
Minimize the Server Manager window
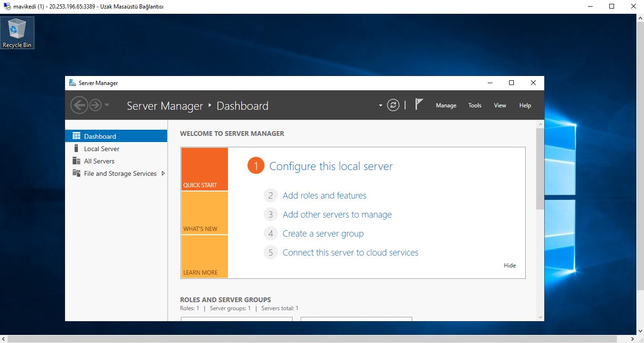tap(490, 83)
